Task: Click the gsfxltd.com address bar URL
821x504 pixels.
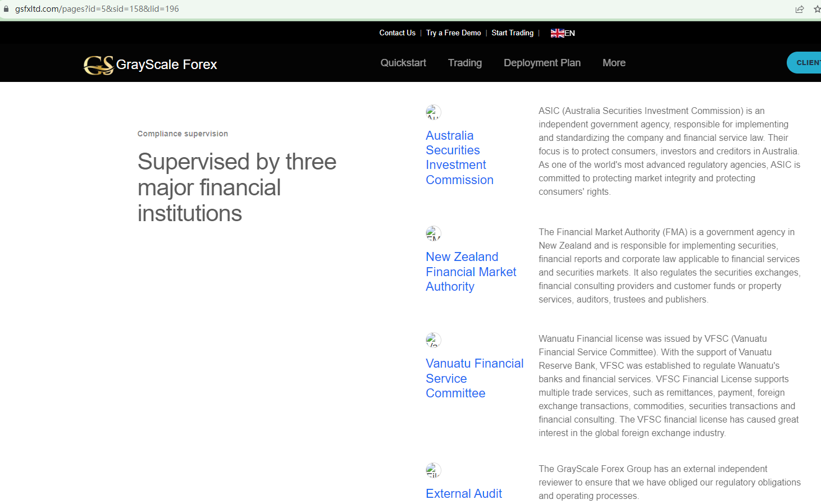Action: (x=97, y=9)
